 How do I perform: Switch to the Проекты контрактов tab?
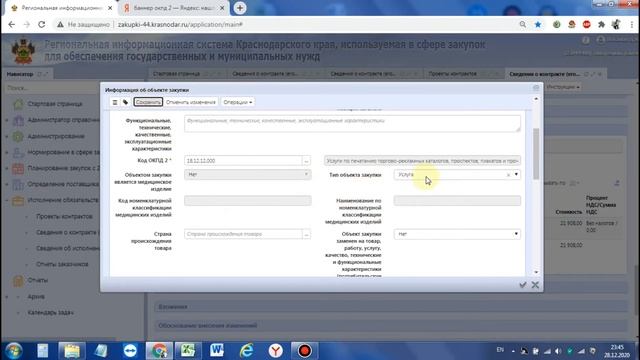pos(452,74)
